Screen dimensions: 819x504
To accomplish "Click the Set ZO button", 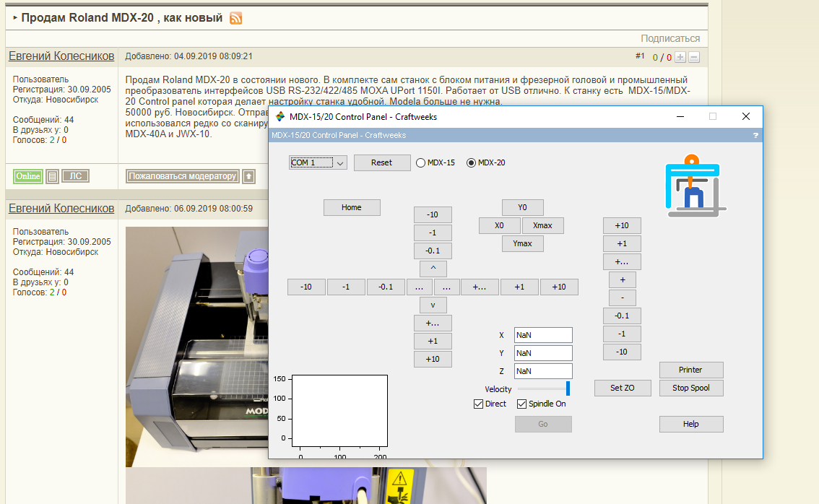I will (x=623, y=388).
